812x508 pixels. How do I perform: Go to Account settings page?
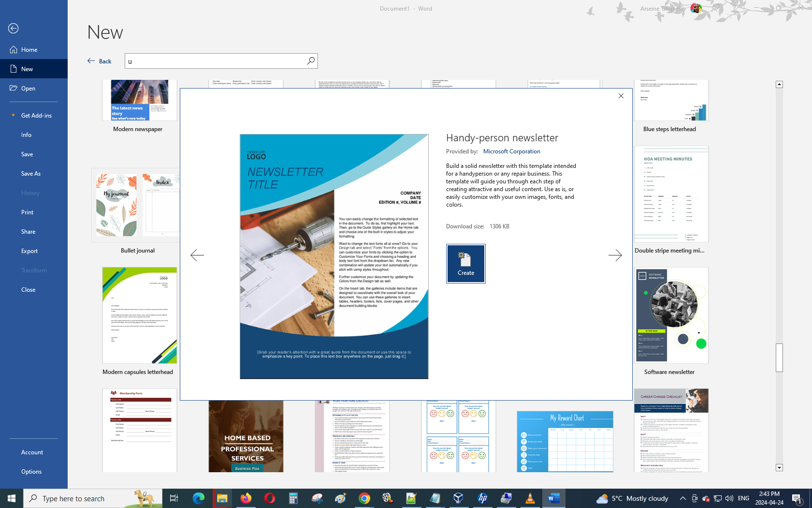pyautogui.click(x=32, y=452)
